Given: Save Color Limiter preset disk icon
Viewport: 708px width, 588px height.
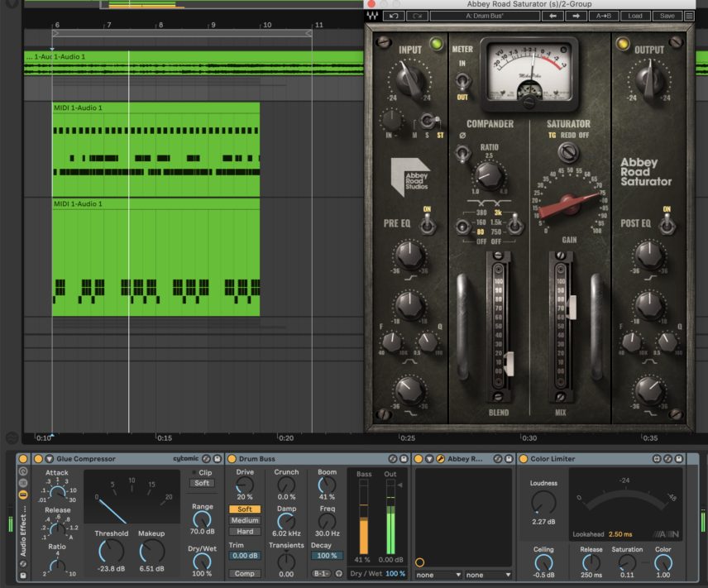Looking at the screenshot, I should (x=679, y=459).
